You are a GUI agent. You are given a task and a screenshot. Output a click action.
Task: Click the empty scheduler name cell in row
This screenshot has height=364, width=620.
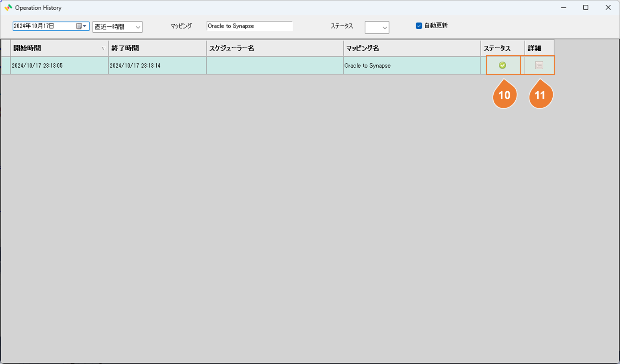(x=275, y=65)
